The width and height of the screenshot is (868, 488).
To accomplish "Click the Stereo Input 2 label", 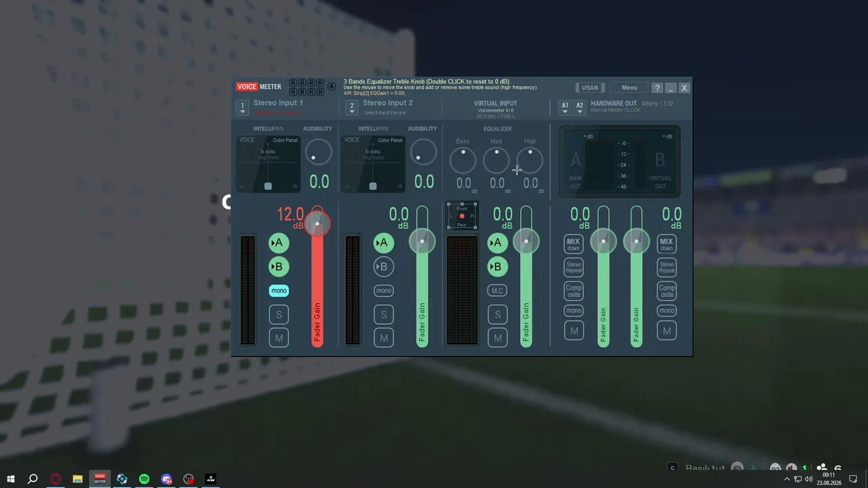I will 388,103.
